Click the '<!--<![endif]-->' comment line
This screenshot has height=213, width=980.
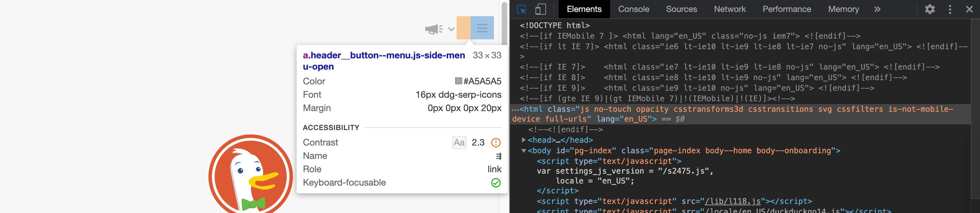(x=565, y=130)
